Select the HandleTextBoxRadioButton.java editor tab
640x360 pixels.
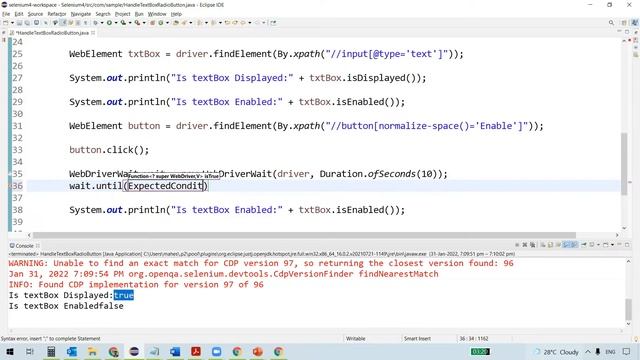click(x=52, y=33)
